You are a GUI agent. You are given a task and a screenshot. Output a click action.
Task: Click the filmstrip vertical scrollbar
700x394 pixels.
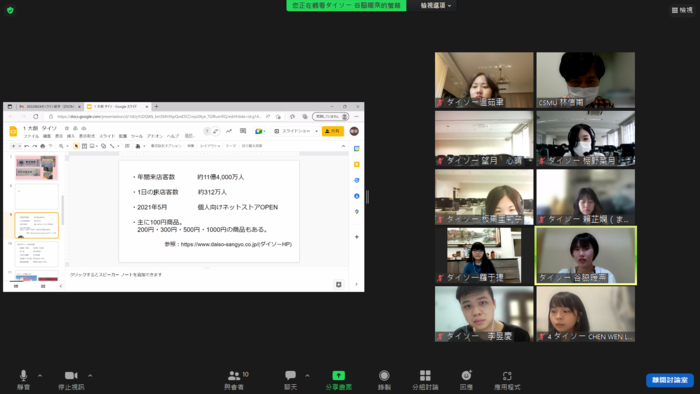tap(63, 211)
